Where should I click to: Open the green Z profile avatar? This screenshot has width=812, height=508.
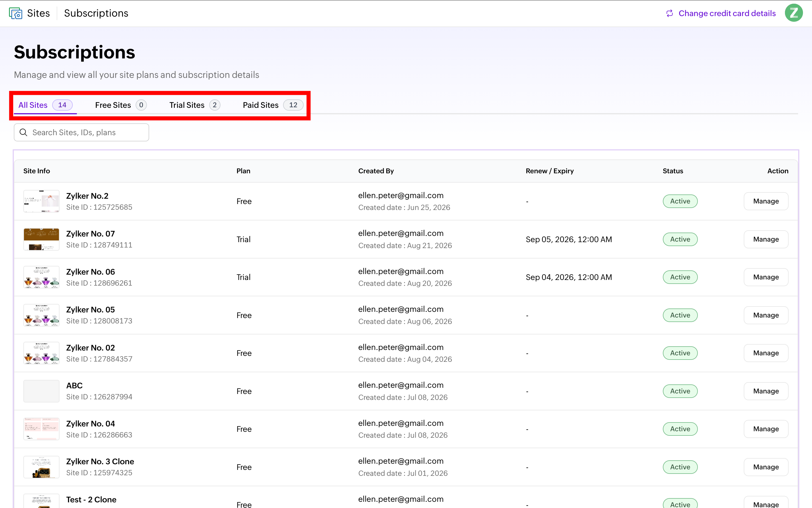[794, 13]
